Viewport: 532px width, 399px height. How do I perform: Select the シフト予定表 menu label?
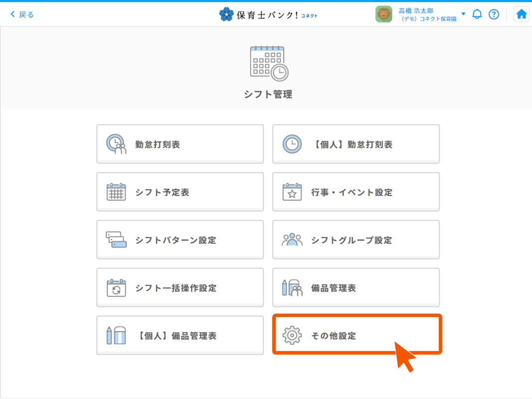tap(162, 193)
